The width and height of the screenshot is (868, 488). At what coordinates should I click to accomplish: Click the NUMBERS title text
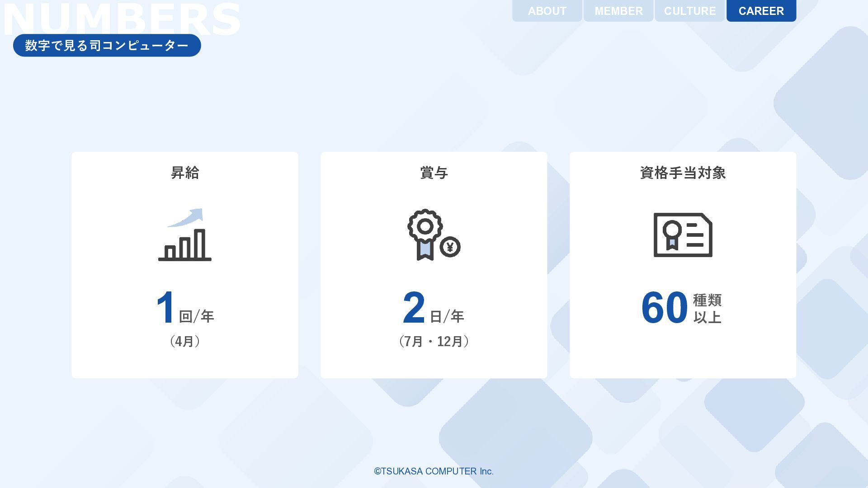tap(122, 18)
